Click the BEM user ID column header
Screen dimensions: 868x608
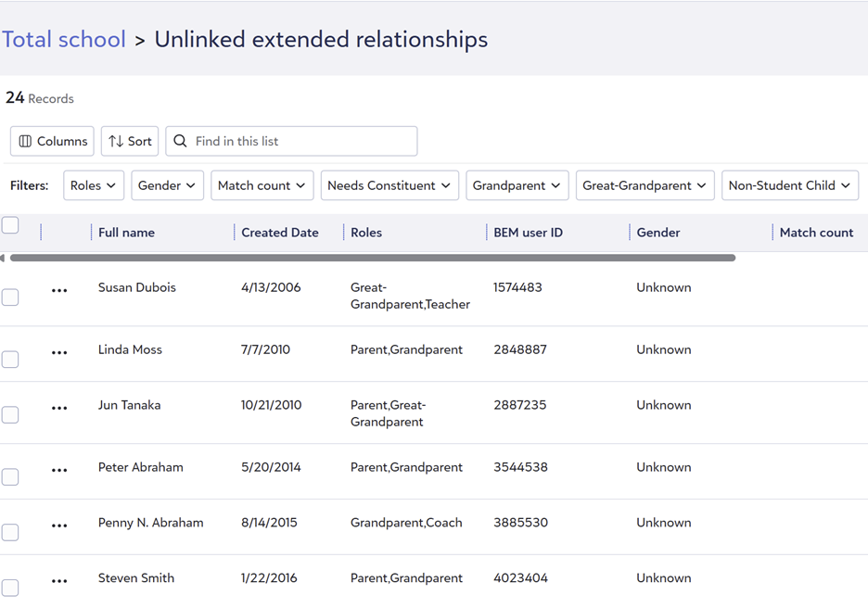click(528, 233)
